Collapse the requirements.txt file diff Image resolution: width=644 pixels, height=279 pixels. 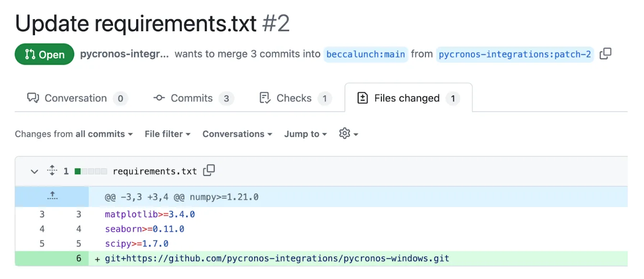[34, 171]
